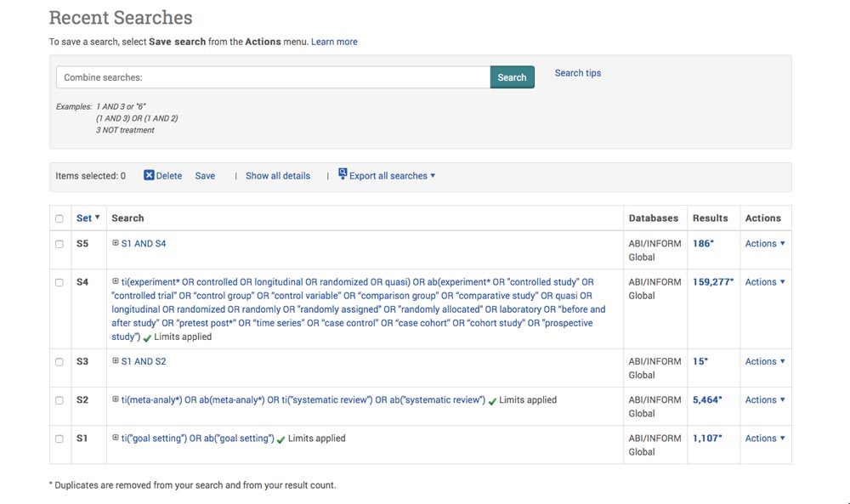Click the green checkmark beside S1 Limits applied
This screenshot has width=850, height=504.
280,439
